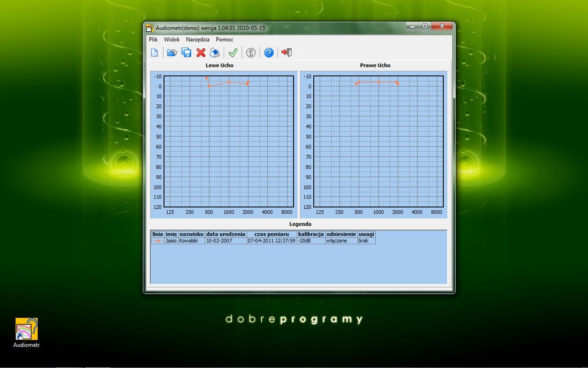
Task: Open the Widok menu
Action: [172, 40]
